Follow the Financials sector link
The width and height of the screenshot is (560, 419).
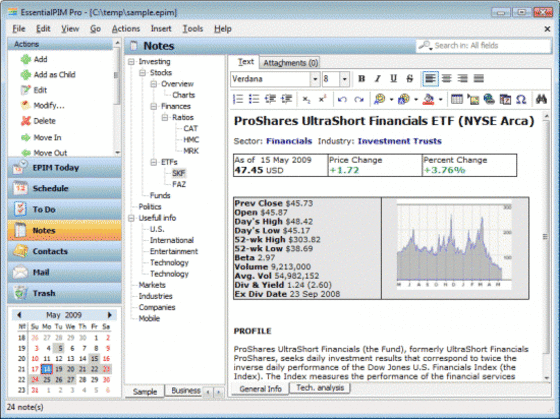(289, 141)
